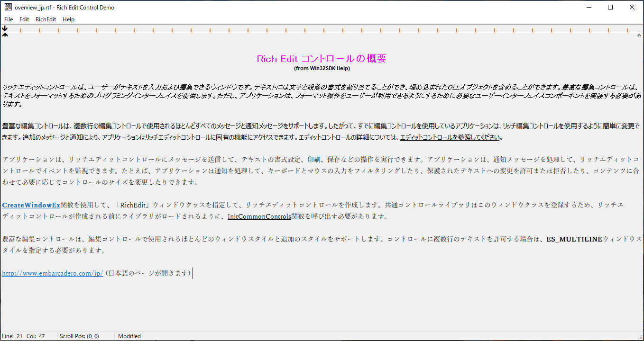Select the right indent marker on the ruler
This screenshot has width=644, height=341.
coord(639,35)
